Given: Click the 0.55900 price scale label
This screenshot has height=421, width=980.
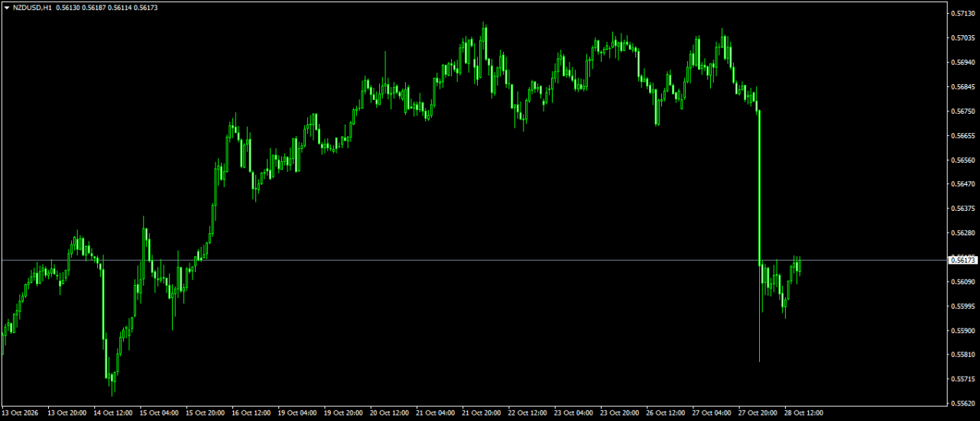Looking at the screenshot, I should coord(964,331).
